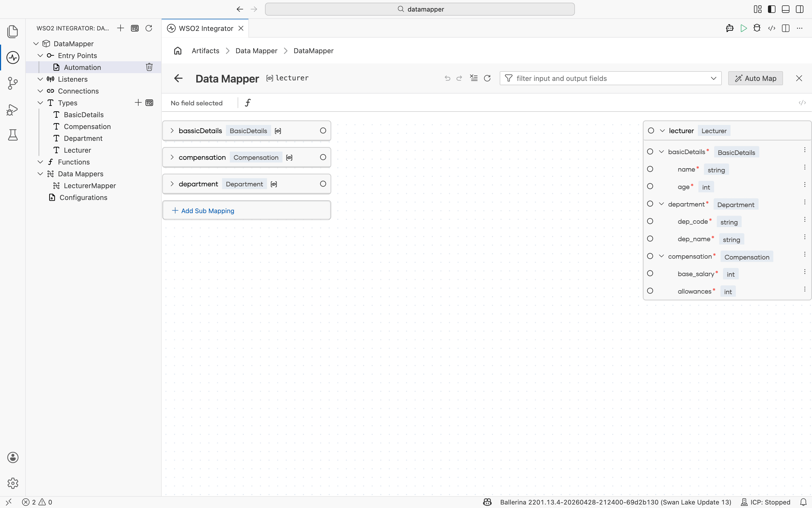Screen dimensions: 812x508
Task: Show source with code icon in editor toolbar
Action: (771, 28)
